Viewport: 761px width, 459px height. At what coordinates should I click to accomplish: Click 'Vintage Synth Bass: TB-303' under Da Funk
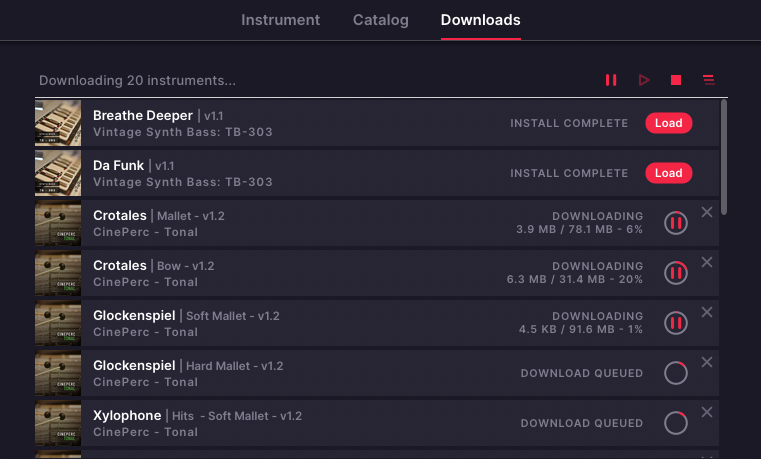tap(182, 182)
